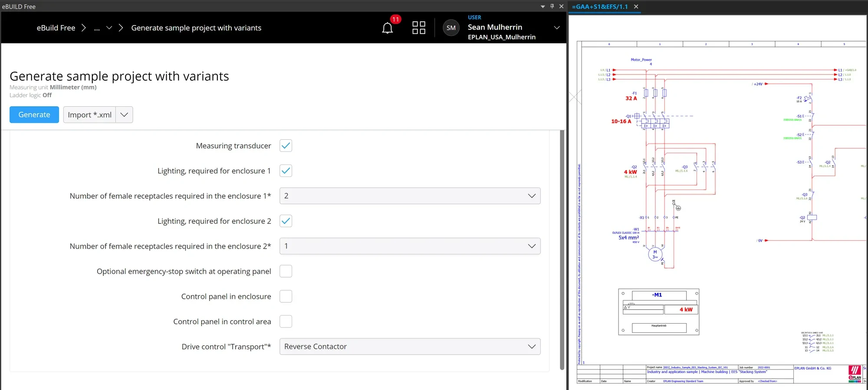The image size is (868, 390).
Task: Click the Measuring unit Millimeter text
Action: [x=53, y=87]
